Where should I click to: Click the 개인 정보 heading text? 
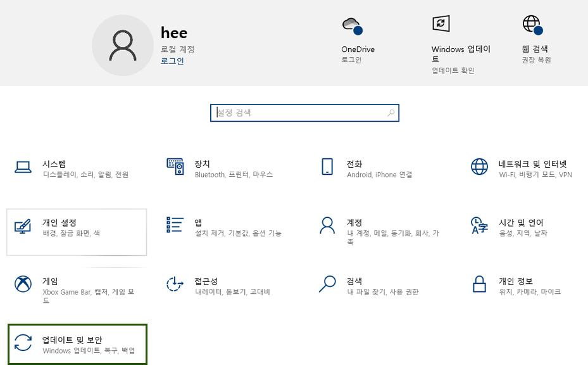pos(515,281)
